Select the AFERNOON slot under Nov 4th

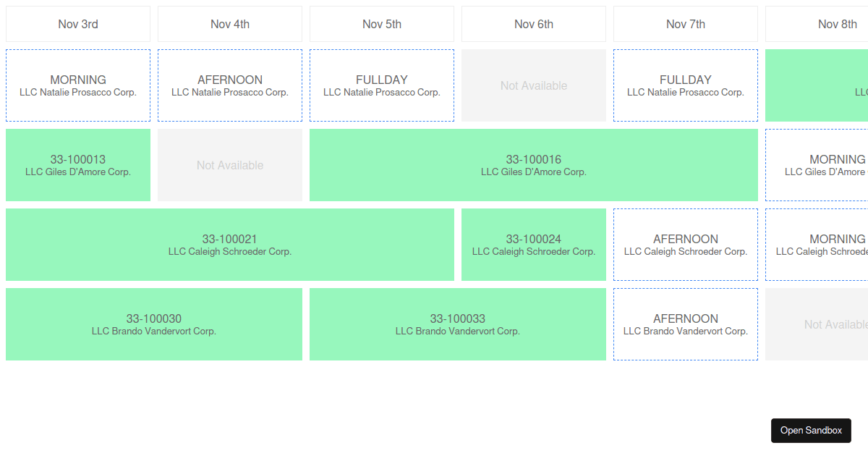click(x=229, y=85)
